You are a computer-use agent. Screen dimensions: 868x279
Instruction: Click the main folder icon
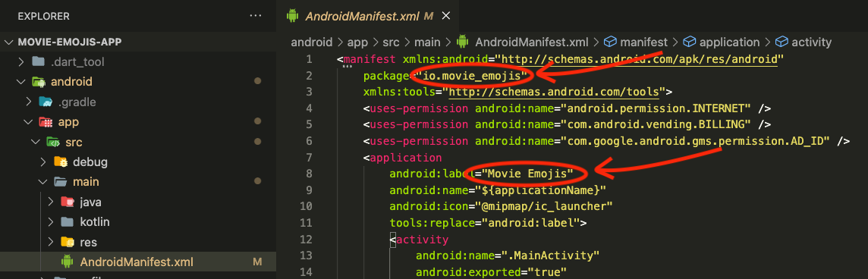coord(60,182)
